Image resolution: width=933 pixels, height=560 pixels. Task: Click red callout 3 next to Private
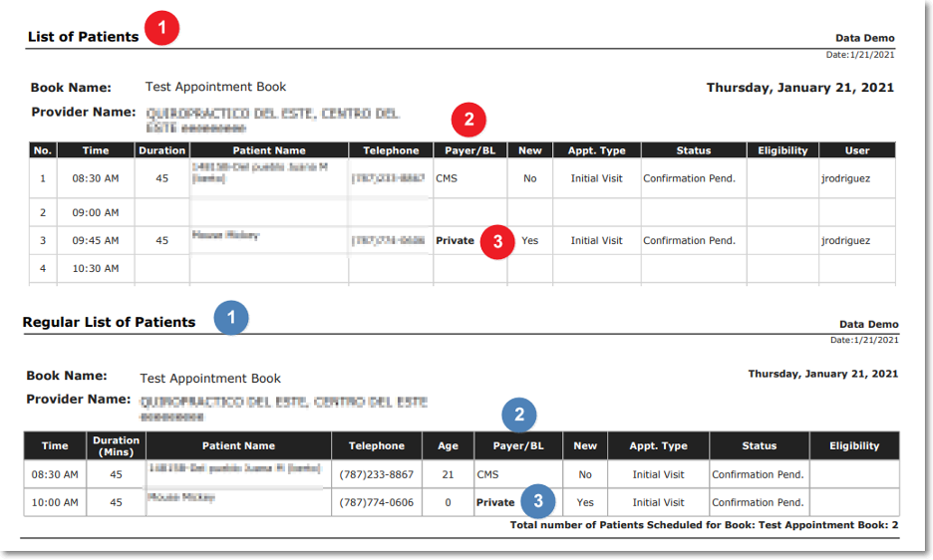click(x=497, y=241)
